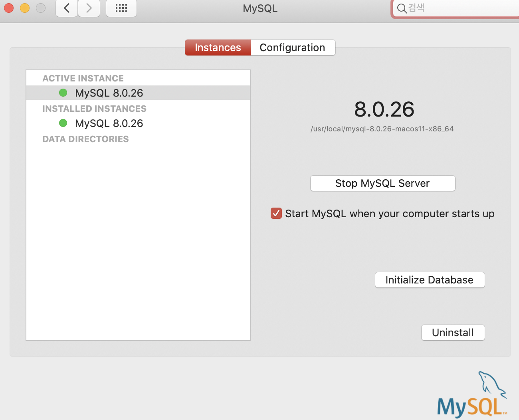This screenshot has height=420, width=519.
Task: Stop the MySQL Server
Action: pyautogui.click(x=382, y=183)
